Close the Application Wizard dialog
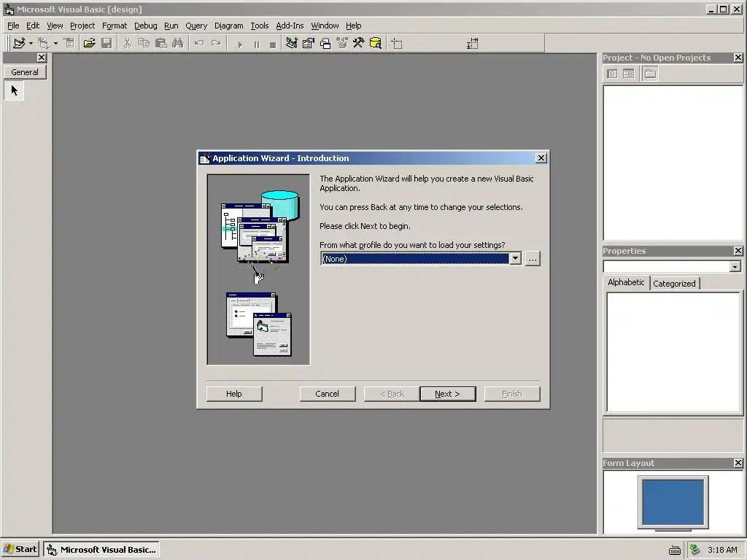 tap(541, 158)
